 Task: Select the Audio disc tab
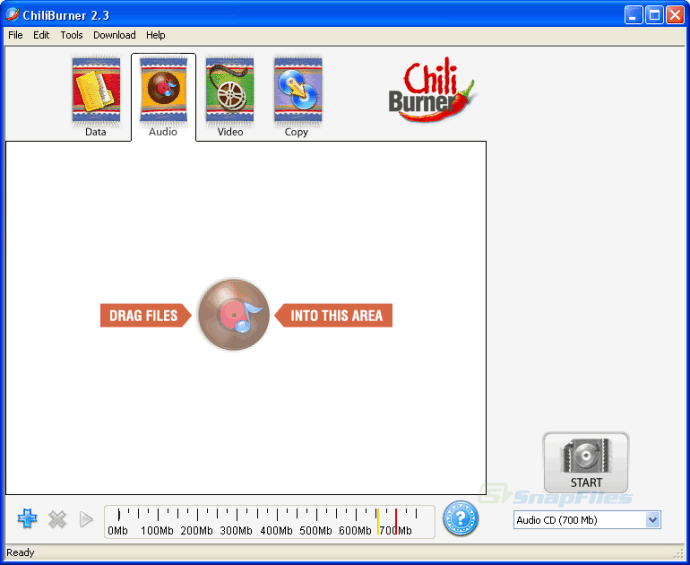pyautogui.click(x=163, y=96)
